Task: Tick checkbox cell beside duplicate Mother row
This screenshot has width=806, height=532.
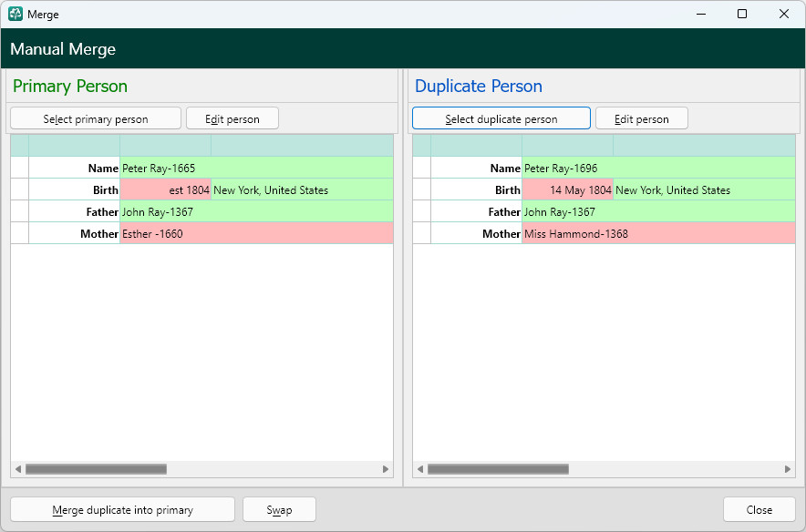Action: [x=421, y=233]
